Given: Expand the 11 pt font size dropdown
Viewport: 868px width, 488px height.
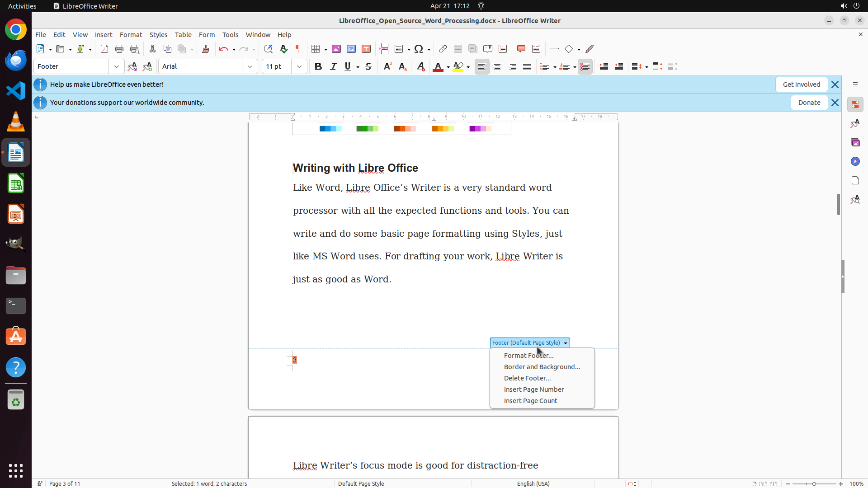Looking at the screenshot, I should [x=299, y=66].
